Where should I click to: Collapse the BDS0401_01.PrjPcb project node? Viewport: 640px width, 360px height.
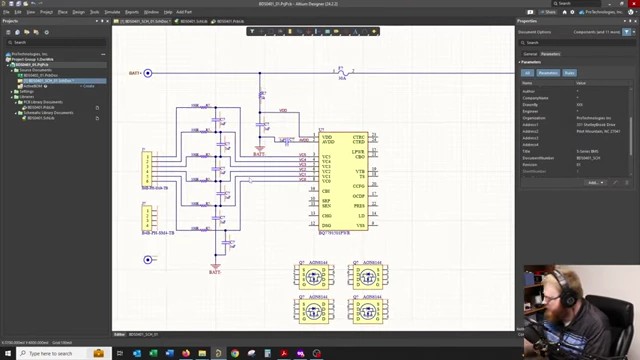(7, 65)
